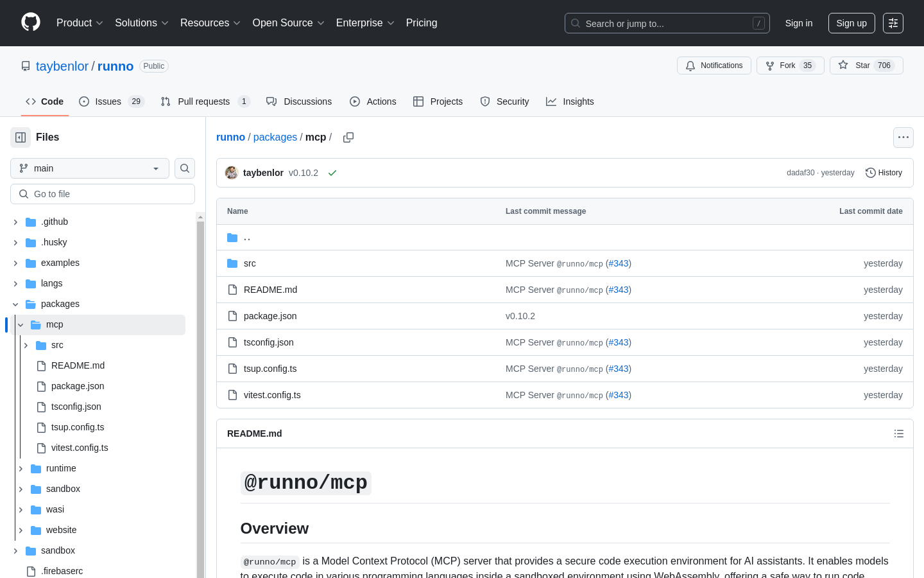This screenshot has width=924, height=578.
Task: Open the Security tab
Action: coord(504,101)
